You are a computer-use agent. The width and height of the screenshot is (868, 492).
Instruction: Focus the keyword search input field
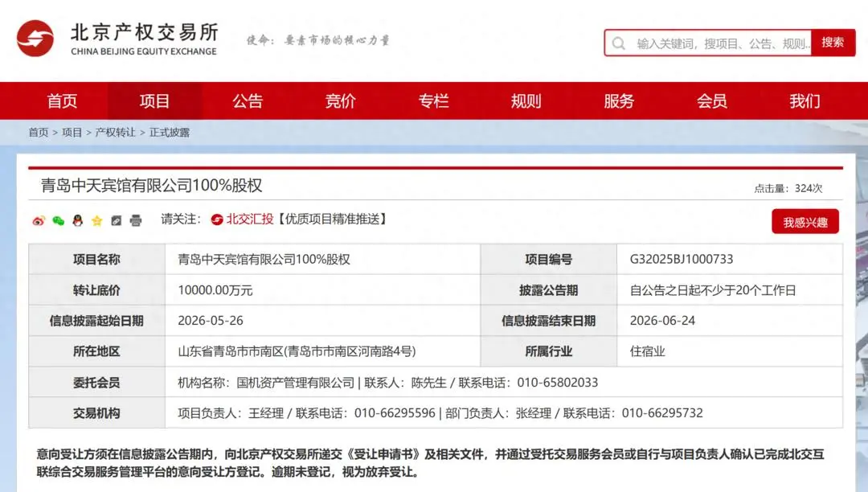(x=709, y=43)
